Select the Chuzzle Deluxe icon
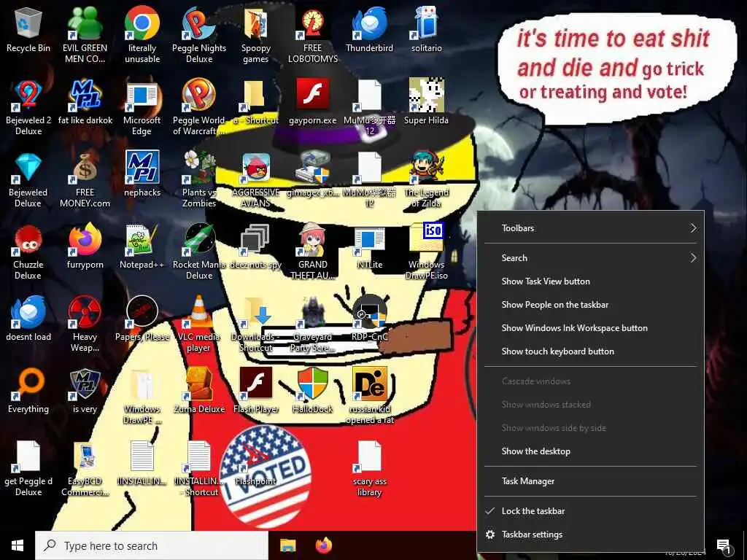The width and height of the screenshot is (747, 560). [x=28, y=240]
